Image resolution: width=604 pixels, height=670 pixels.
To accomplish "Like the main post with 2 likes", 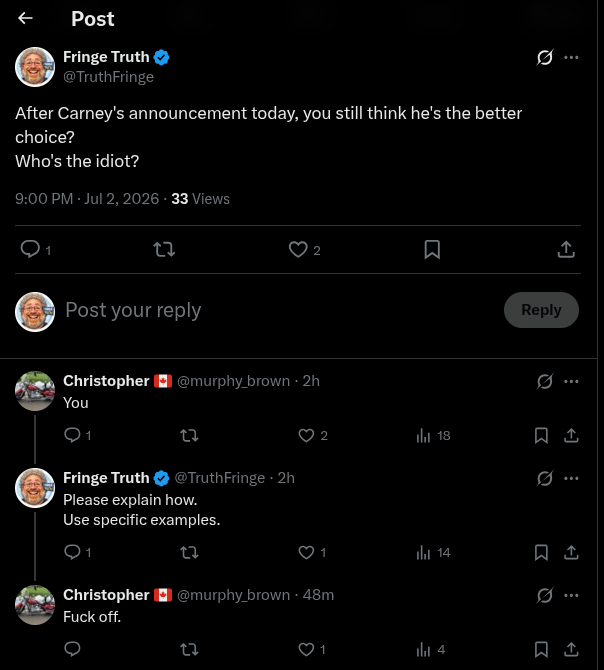I will (298, 250).
